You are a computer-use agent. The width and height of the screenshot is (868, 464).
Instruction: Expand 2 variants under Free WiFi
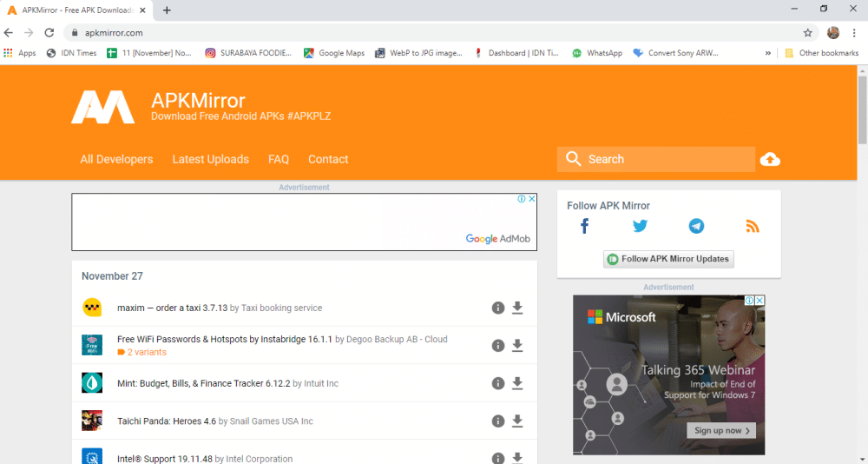(141, 352)
